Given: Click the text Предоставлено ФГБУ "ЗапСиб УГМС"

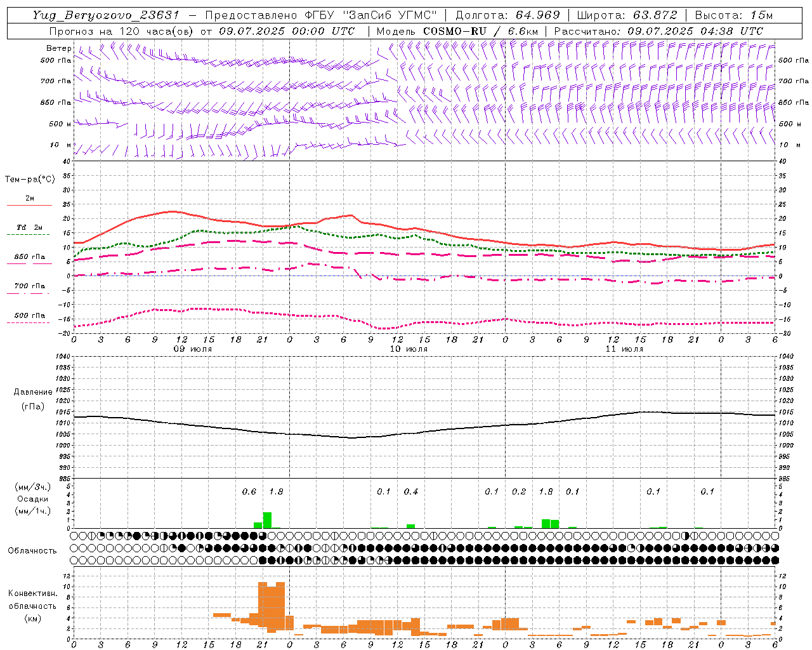Looking at the screenshot, I should pos(322,15).
